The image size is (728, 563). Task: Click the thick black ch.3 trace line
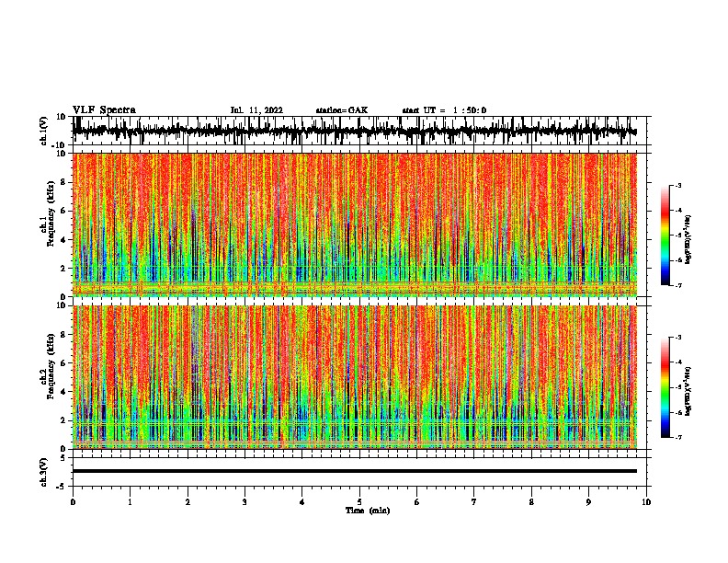(x=355, y=471)
